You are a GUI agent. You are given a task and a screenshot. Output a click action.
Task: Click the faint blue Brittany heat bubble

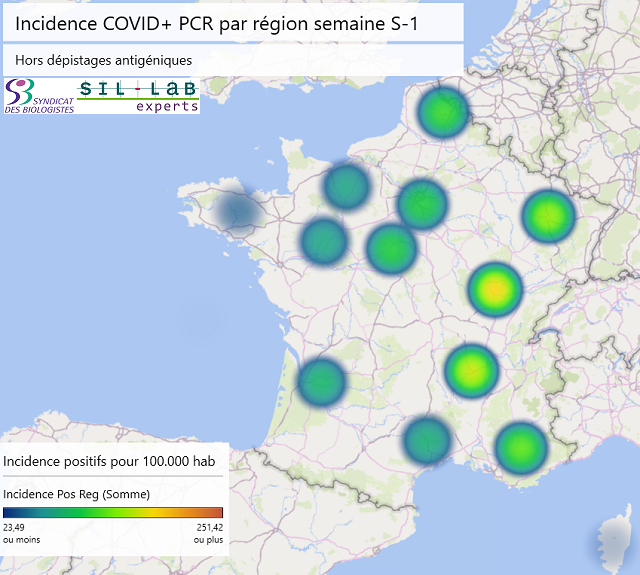(239, 211)
